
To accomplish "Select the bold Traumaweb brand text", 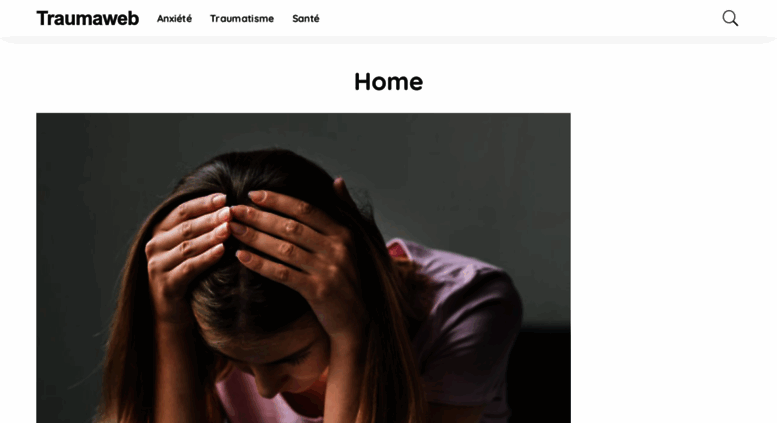I will click(88, 18).
